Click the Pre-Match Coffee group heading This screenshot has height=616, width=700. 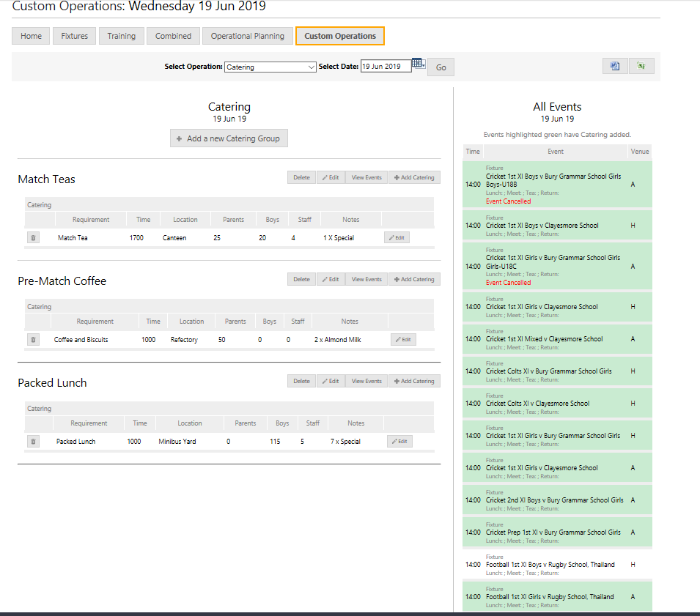62,281
